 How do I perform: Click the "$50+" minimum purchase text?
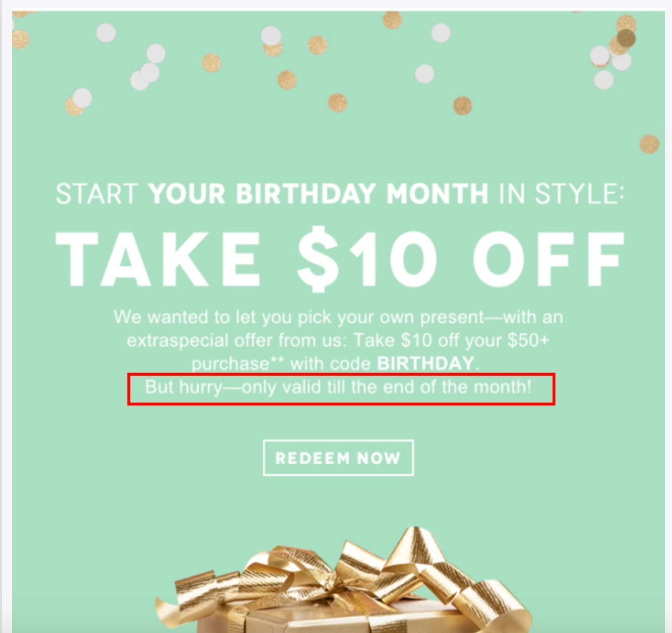528,340
